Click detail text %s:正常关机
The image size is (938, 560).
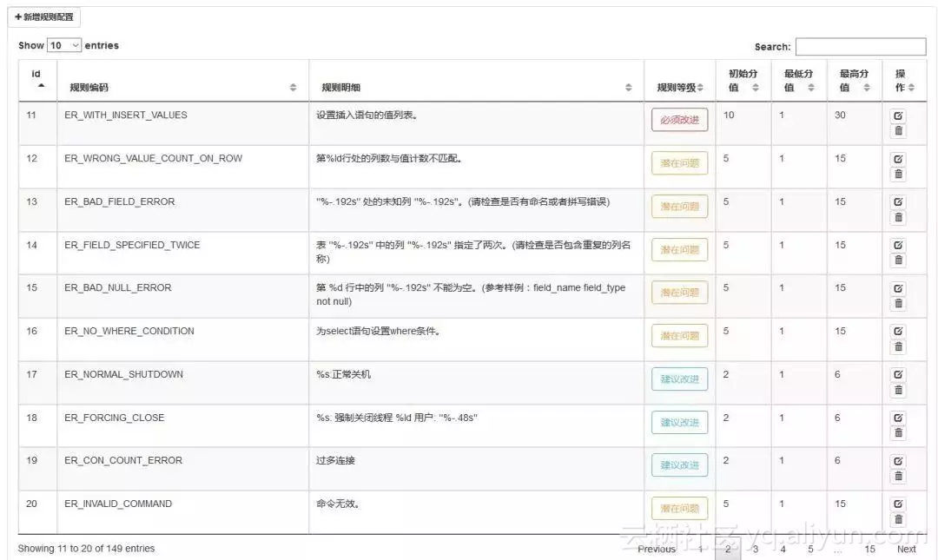343,374
